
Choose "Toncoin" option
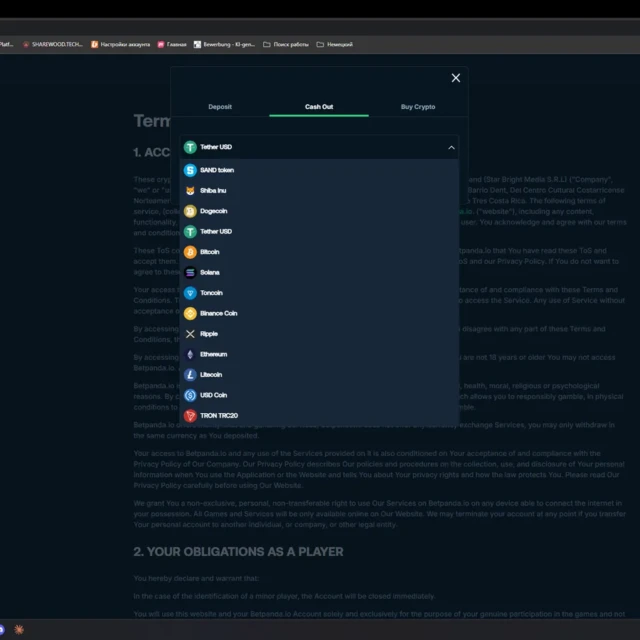319,293
